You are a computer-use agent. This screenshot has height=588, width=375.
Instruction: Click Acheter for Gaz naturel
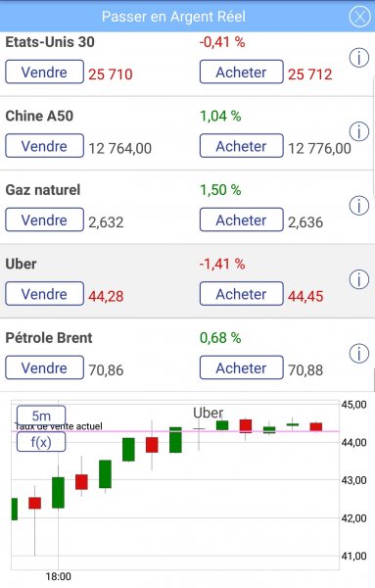(x=241, y=220)
